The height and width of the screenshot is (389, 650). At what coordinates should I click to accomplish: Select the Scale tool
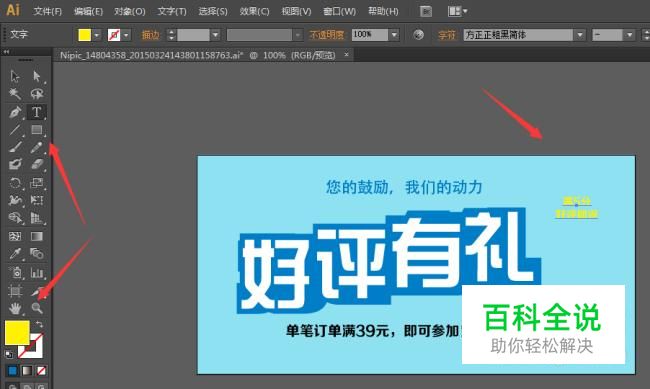point(36,183)
